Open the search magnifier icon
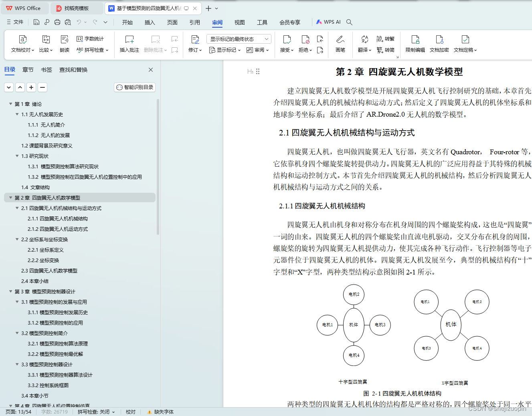Viewport: 532px width, 416px height. [x=349, y=22]
